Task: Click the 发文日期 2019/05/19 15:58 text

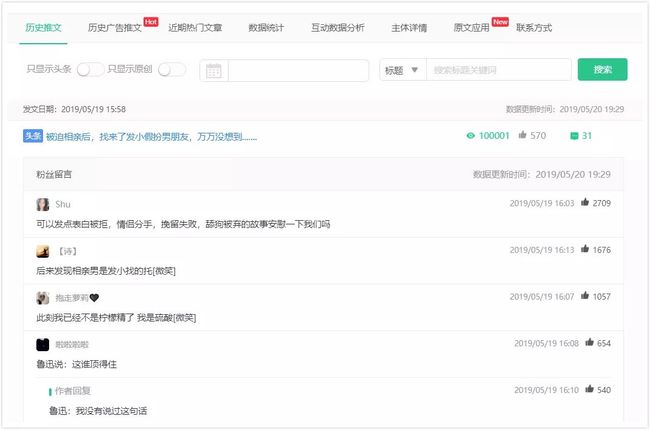Action: [74, 109]
